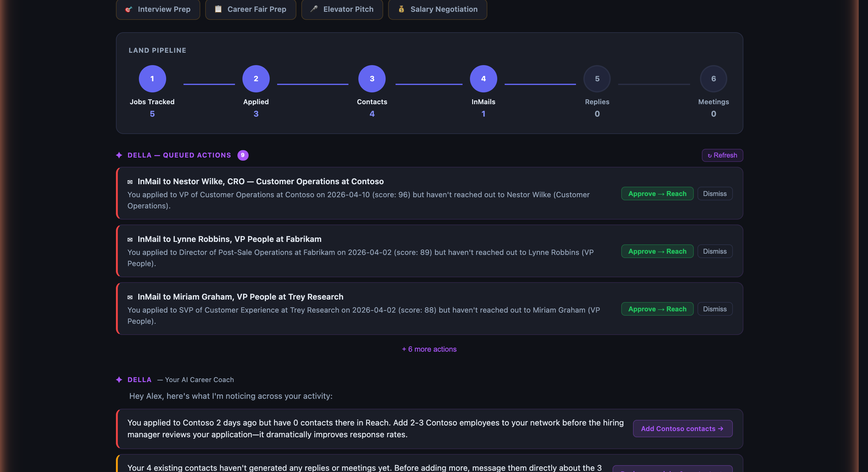This screenshot has height=472, width=868.
Task: Open the Interview Prep tab
Action: [x=158, y=9]
